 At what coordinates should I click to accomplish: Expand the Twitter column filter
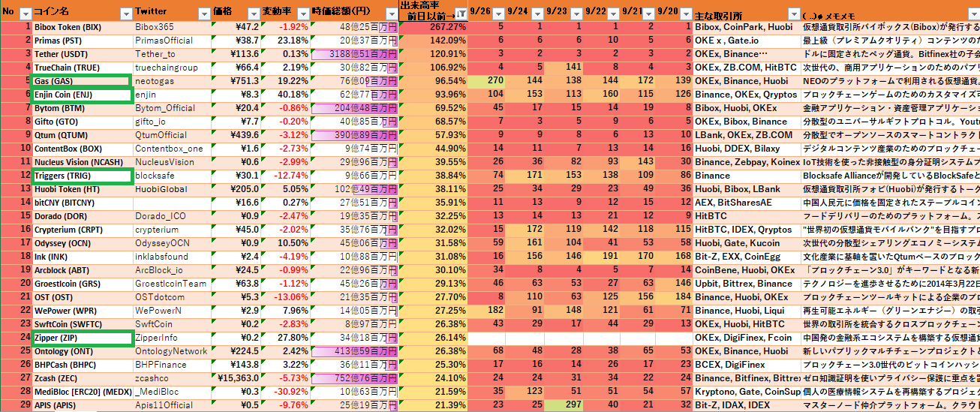203,14
